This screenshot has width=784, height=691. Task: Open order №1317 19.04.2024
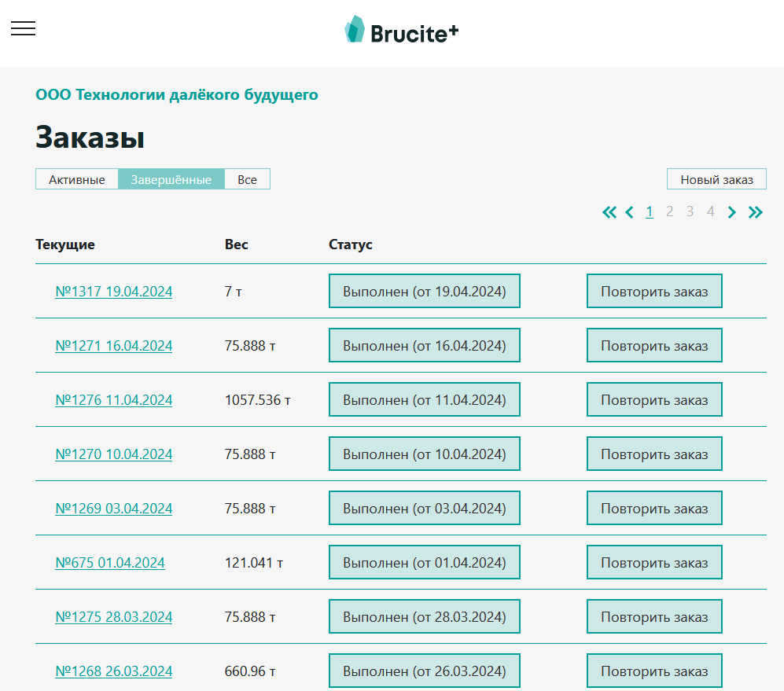point(113,292)
